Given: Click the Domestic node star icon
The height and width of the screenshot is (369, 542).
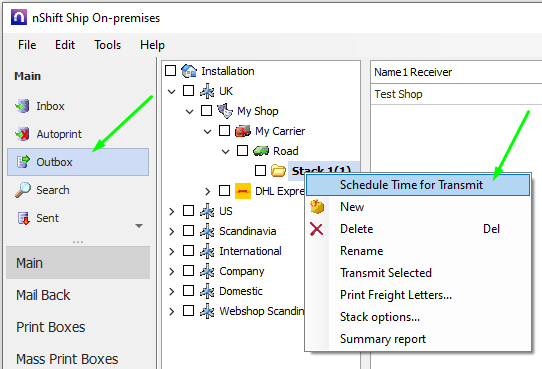Looking at the screenshot, I should pyautogui.click(x=207, y=291).
